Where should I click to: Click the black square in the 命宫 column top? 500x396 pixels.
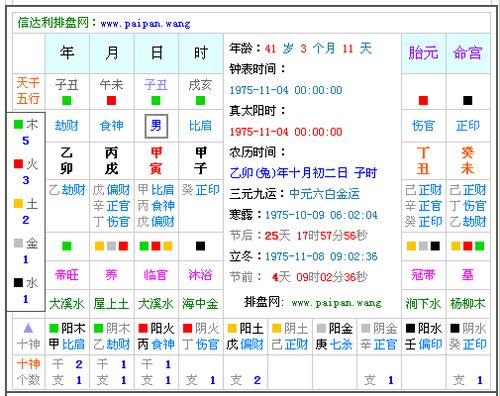pos(468,100)
